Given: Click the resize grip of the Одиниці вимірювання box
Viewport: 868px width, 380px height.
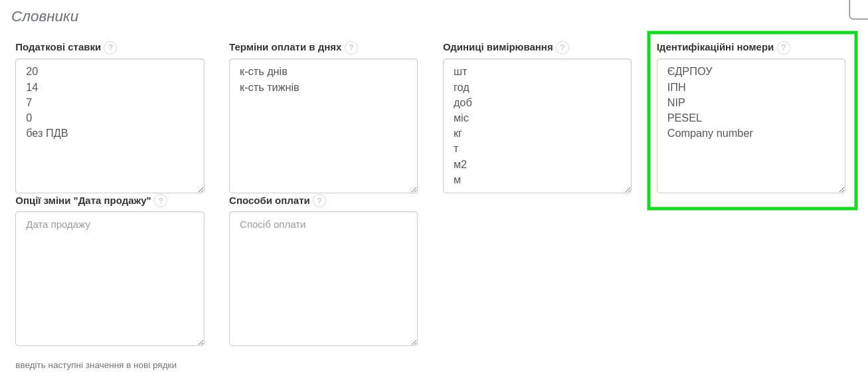Looking at the screenshot, I should 628,189.
